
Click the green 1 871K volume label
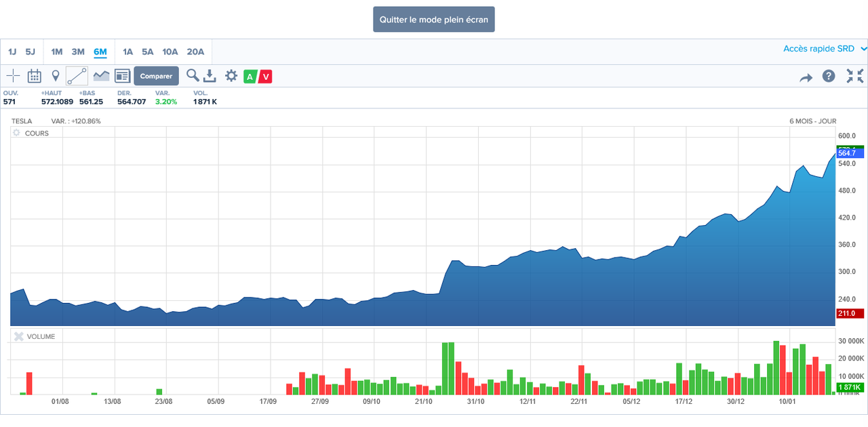coord(850,388)
